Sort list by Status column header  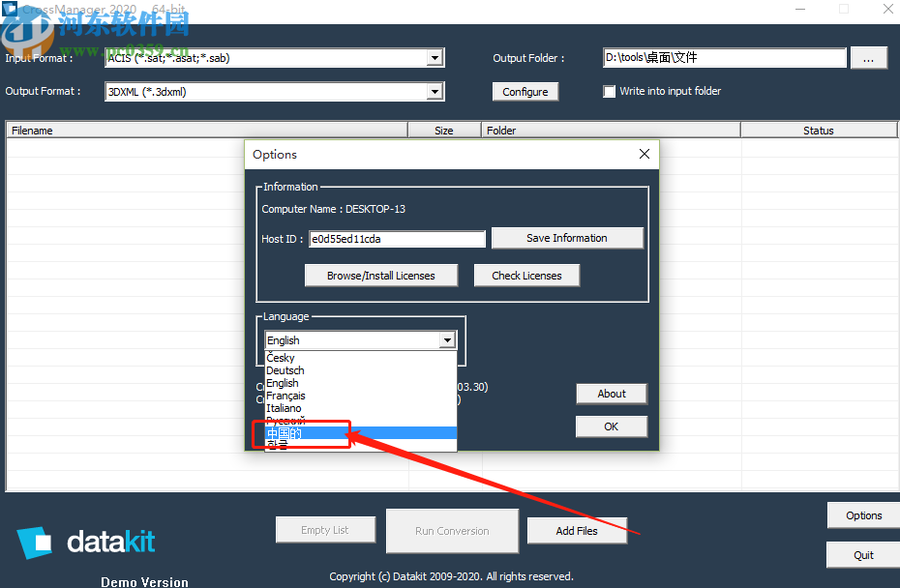tap(819, 131)
